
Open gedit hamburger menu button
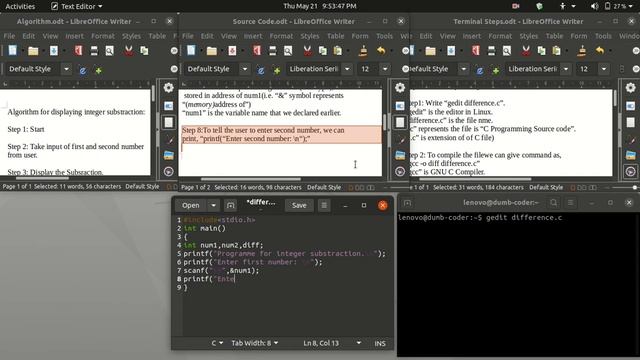point(324,205)
